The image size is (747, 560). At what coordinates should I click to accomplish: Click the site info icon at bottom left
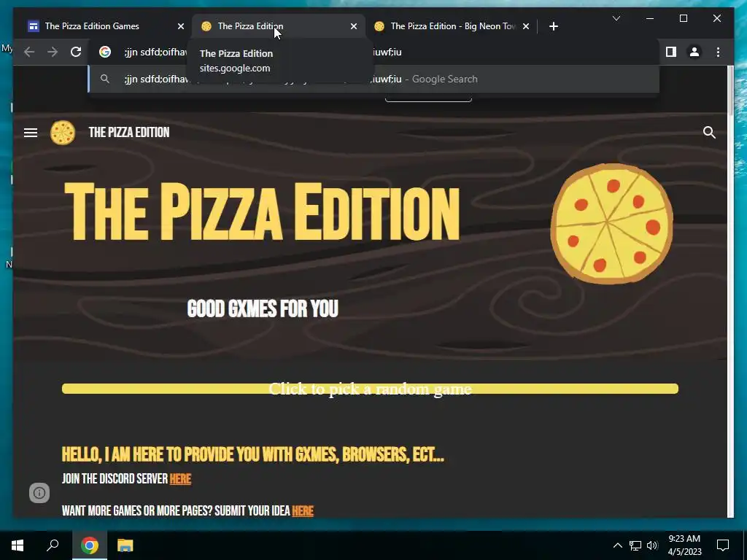[39, 493]
